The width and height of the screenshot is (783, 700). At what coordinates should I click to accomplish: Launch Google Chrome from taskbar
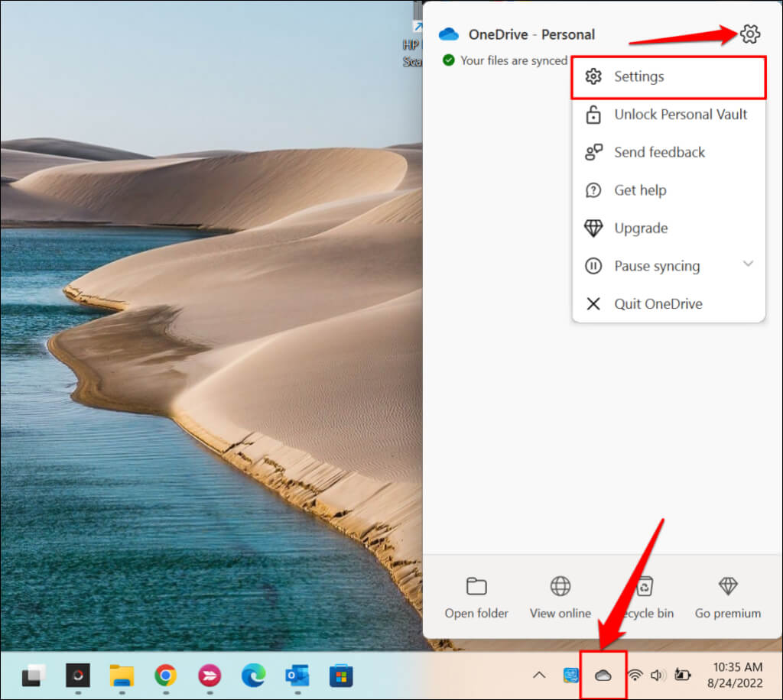tap(166, 676)
